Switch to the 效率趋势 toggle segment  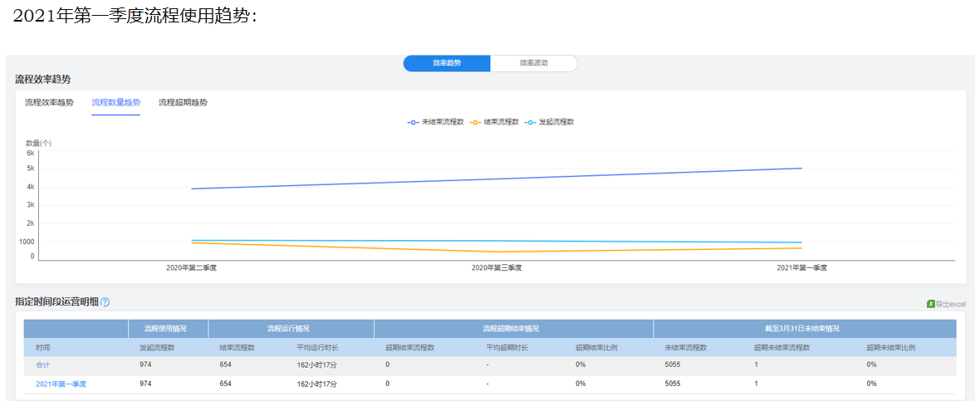click(447, 63)
